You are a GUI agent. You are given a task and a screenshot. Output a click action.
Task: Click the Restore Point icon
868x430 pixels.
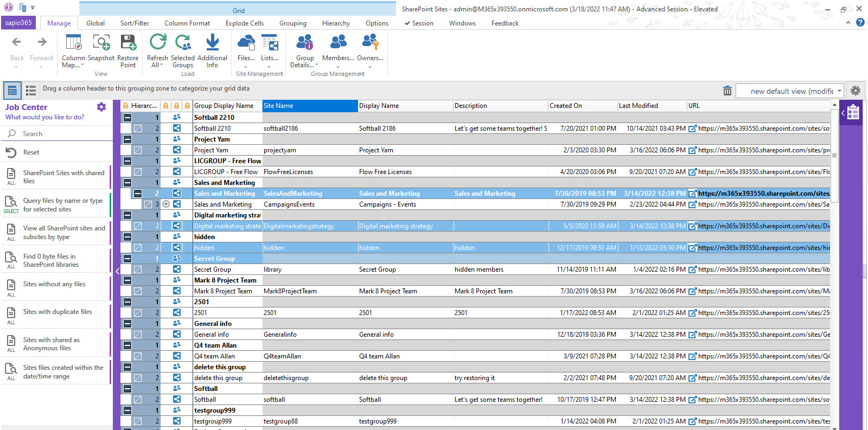tap(128, 43)
